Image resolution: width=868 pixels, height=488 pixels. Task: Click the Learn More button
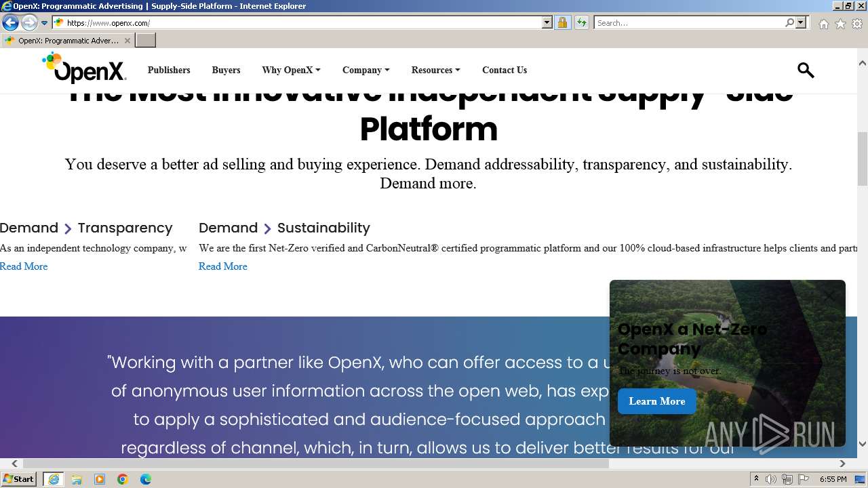pos(656,401)
